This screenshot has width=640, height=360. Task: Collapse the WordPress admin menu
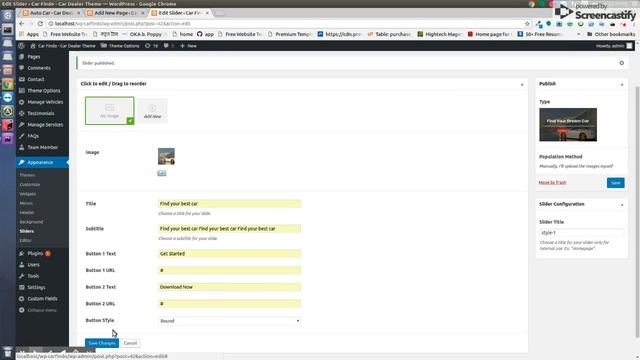click(x=42, y=310)
